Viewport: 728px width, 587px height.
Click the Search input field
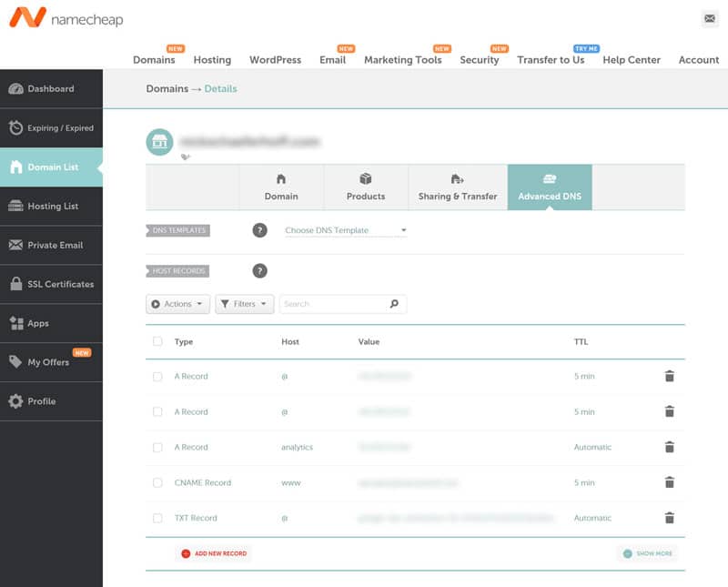pyautogui.click(x=343, y=304)
